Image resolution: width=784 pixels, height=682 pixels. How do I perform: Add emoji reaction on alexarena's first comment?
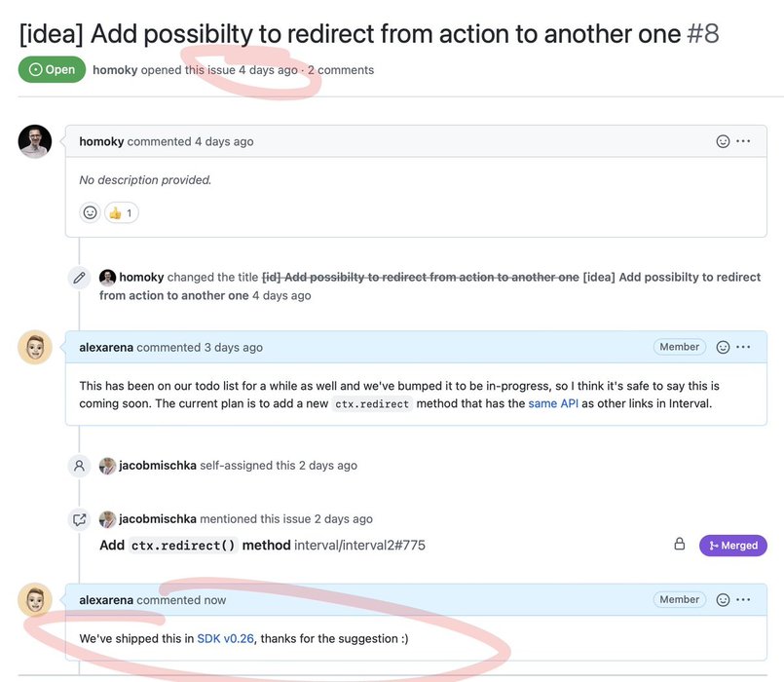(723, 347)
